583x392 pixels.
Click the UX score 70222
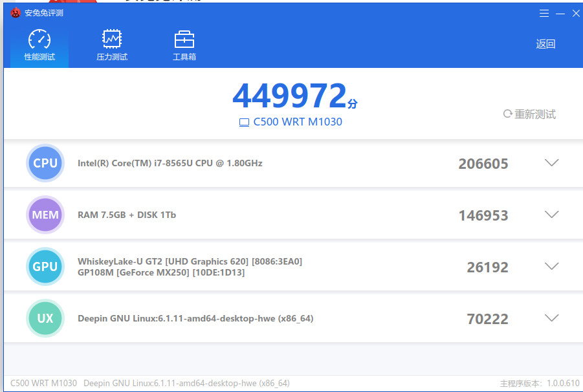click(x=487, y=319)
